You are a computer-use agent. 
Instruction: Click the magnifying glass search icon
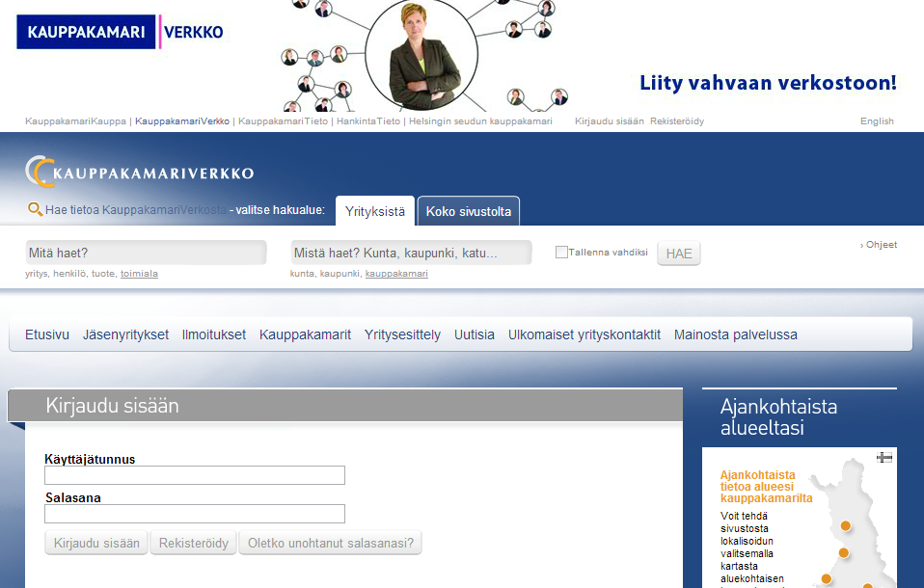point(35,209)
